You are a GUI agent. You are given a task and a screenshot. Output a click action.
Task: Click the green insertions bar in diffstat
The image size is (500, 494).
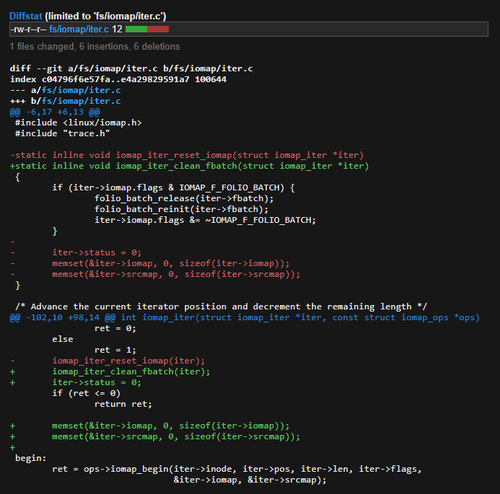click(136, 29)
